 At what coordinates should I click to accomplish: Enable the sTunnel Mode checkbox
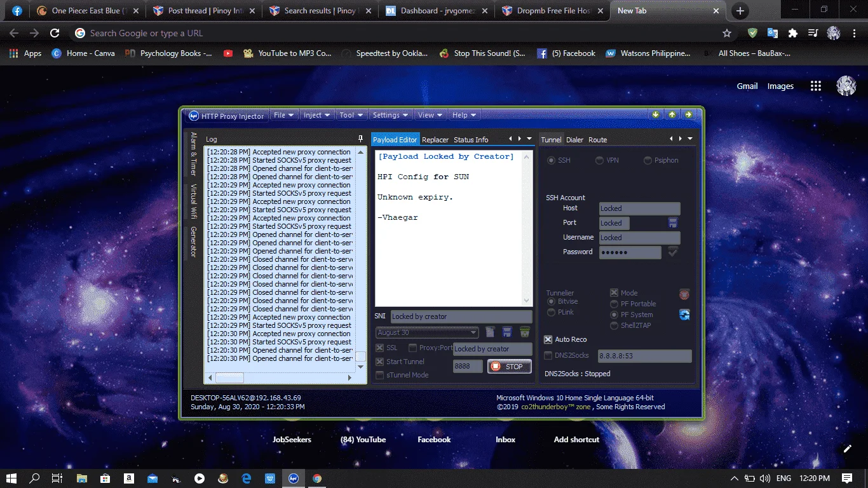tap(379, 376)
